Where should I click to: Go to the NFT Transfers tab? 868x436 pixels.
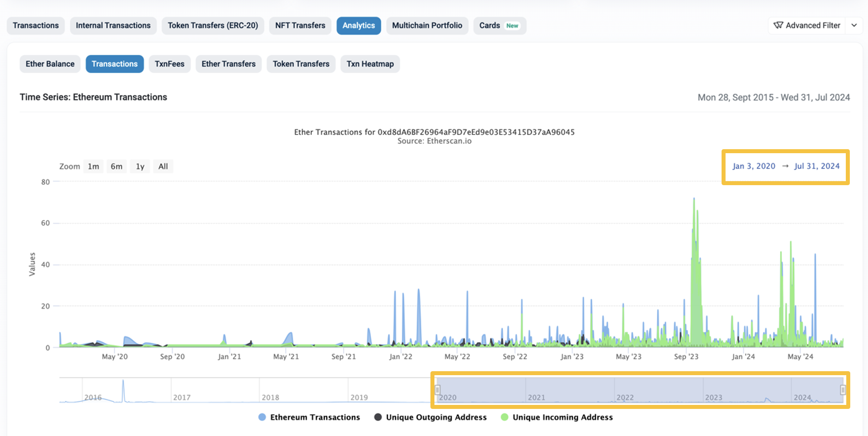pyautogui.click(x=300, y=25)
